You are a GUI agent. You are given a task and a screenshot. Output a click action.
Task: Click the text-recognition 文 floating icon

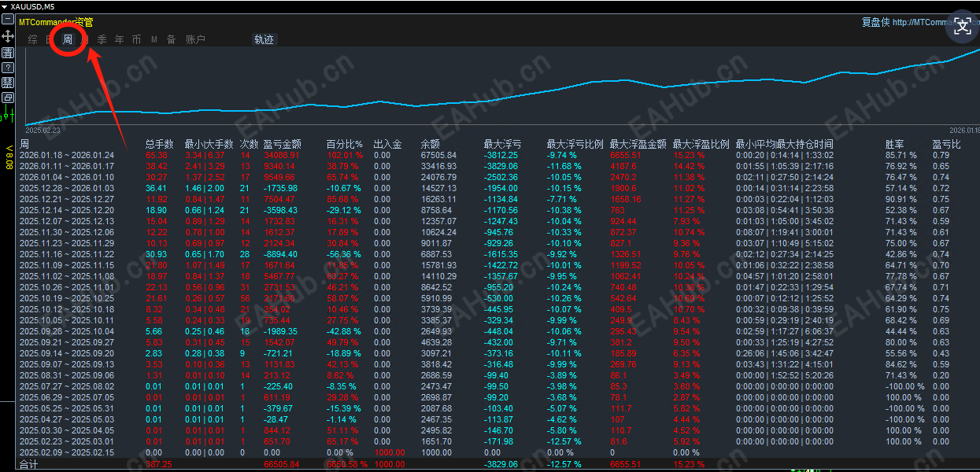tap(963, 27)
